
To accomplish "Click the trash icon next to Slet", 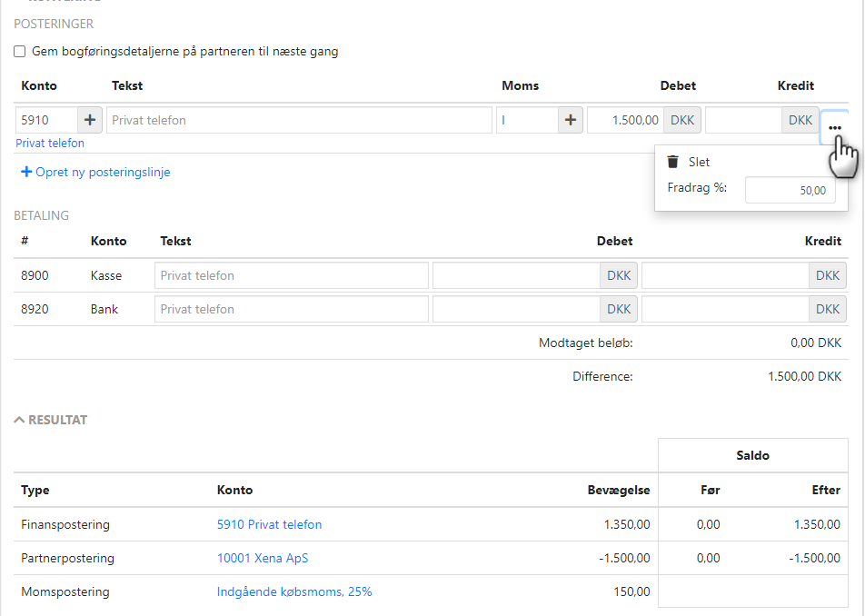I will 673,162.
